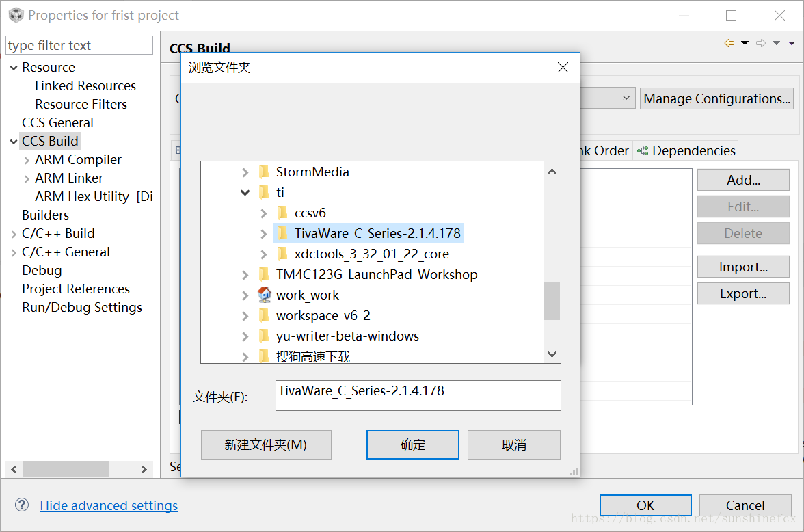Expand the C/C++ Build node
Image resolution: width=804 pixels, height=532 pixels.
coord(14,235)
